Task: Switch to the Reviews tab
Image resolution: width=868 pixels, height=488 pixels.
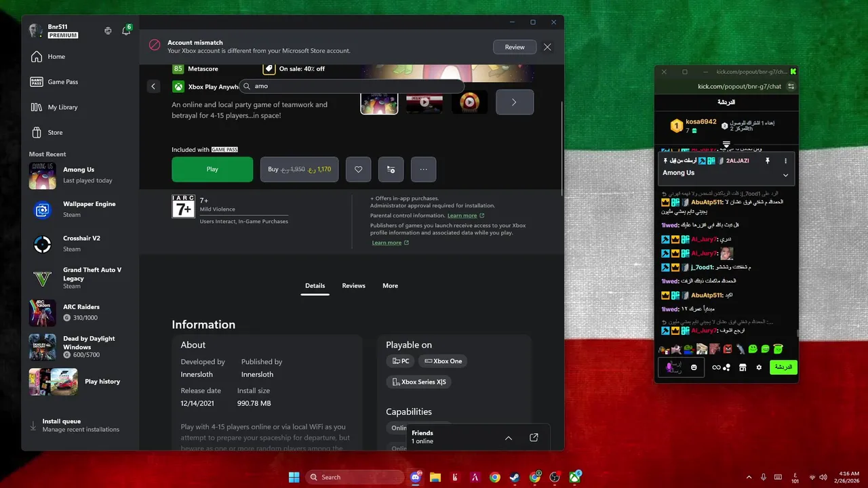Action: pos(353,286)
